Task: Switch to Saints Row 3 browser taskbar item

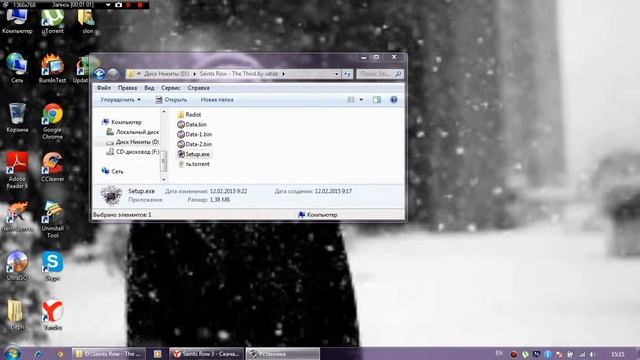Action: tap(207, 354)
